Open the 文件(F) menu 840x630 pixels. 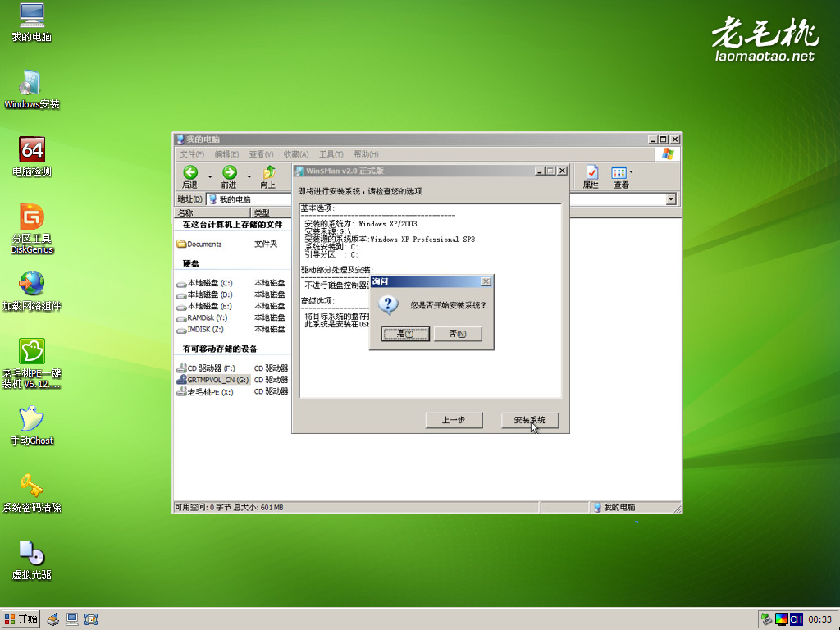[x=192, y=154]
